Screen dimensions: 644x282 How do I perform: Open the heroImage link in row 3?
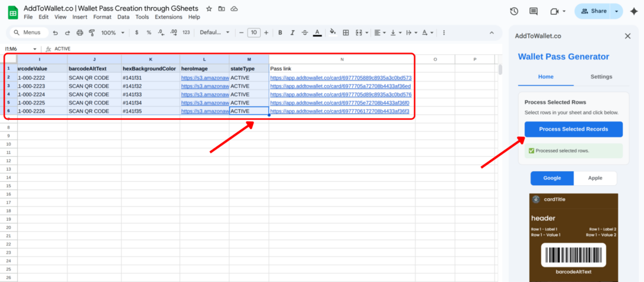[x=205, y=86]
